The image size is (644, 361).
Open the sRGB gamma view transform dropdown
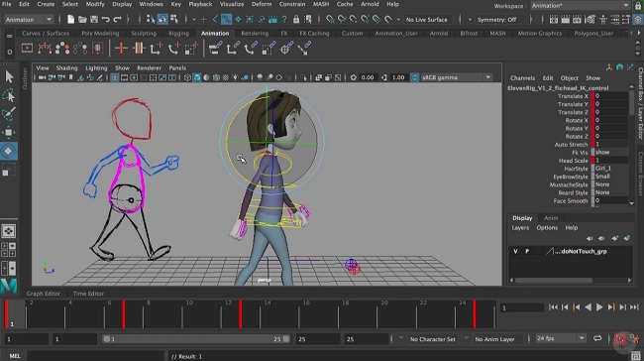click(x=456, y=77)
